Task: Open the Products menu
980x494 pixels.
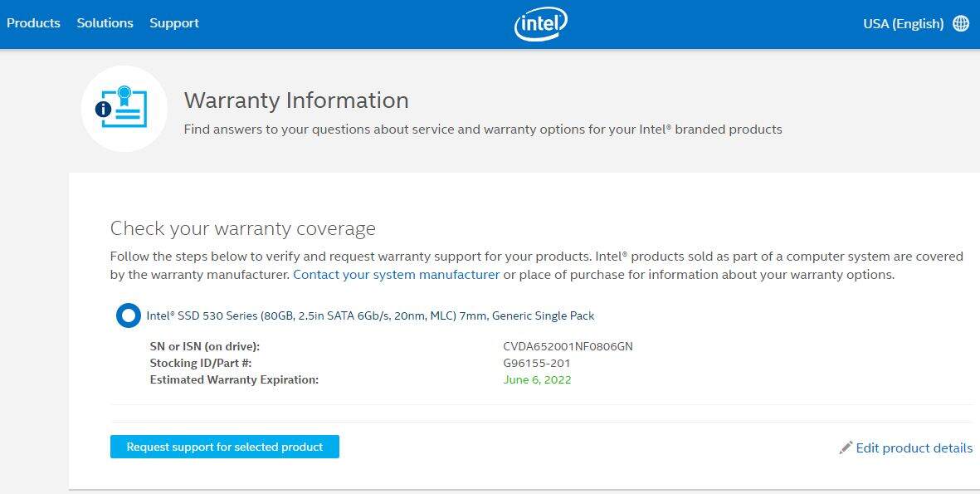Action: pyautogui.click(x=33, y=23)
